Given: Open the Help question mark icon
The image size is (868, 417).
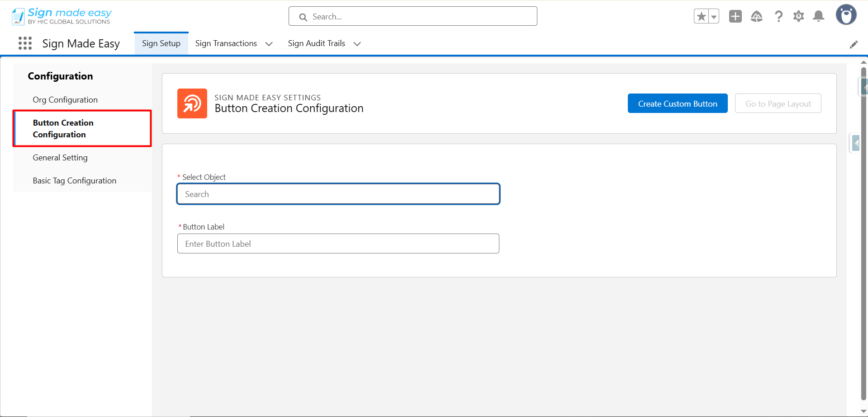Looking at the screenshot, I should [x=778, y=17].
